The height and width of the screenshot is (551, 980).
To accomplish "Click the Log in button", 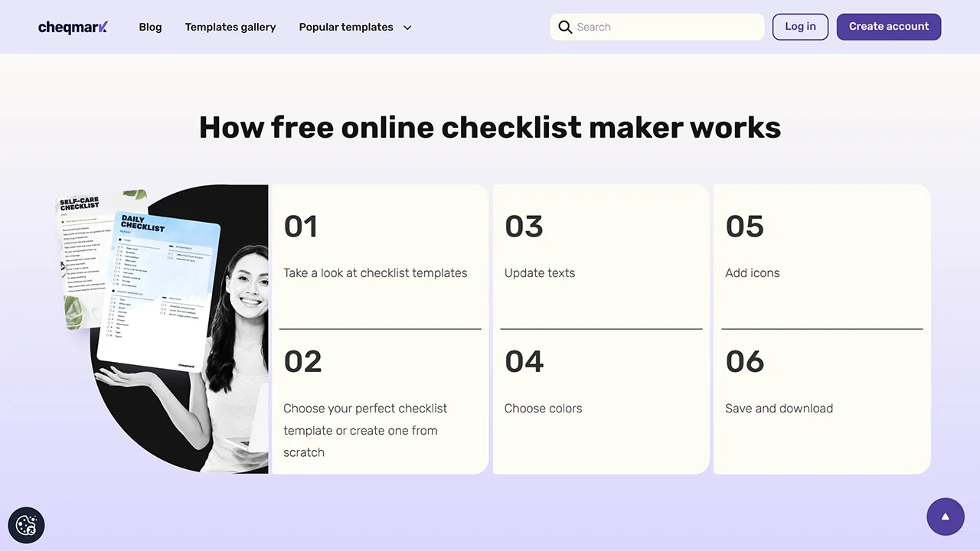I will tap(800, 26).
